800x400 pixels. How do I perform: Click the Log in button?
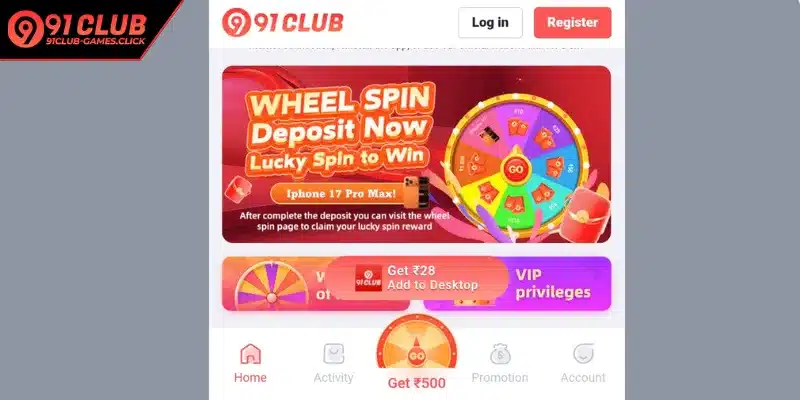tap(490, 22)
